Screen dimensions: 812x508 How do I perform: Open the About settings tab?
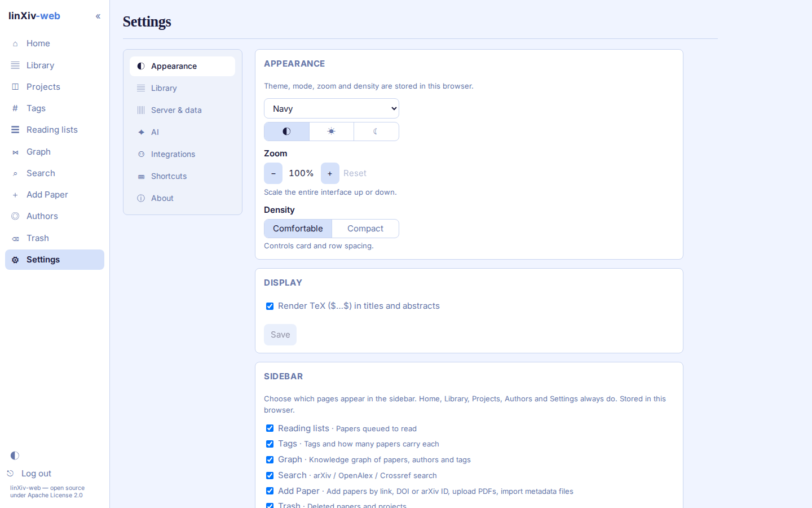click(182, 198)
